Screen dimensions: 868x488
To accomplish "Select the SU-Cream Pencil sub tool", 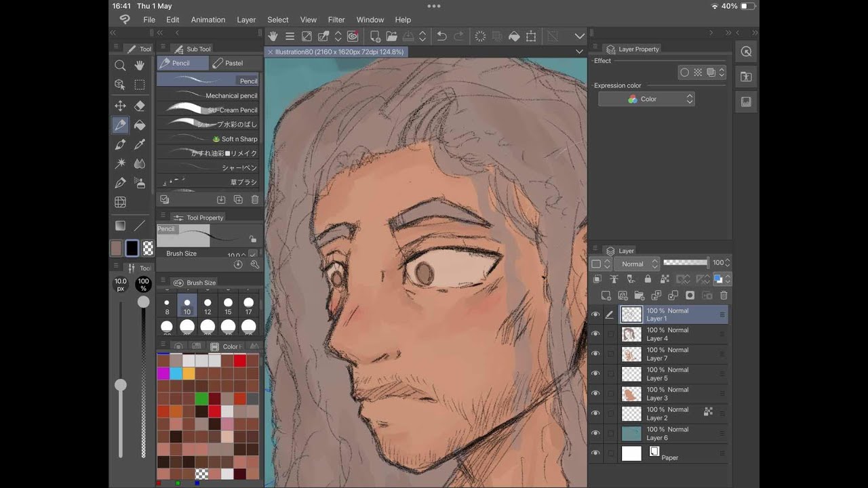I will (208, 110).
